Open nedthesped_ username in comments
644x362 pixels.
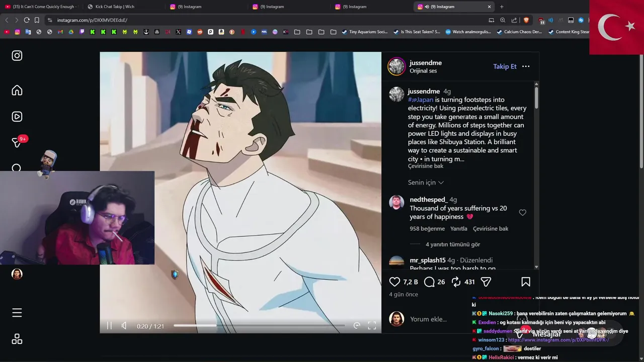(428, 200)
